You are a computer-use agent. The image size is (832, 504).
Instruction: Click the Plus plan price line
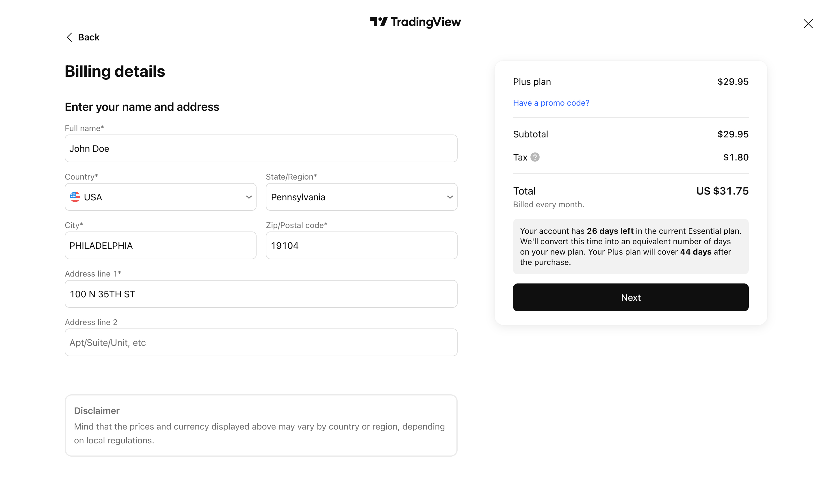(x=631, y=82)
